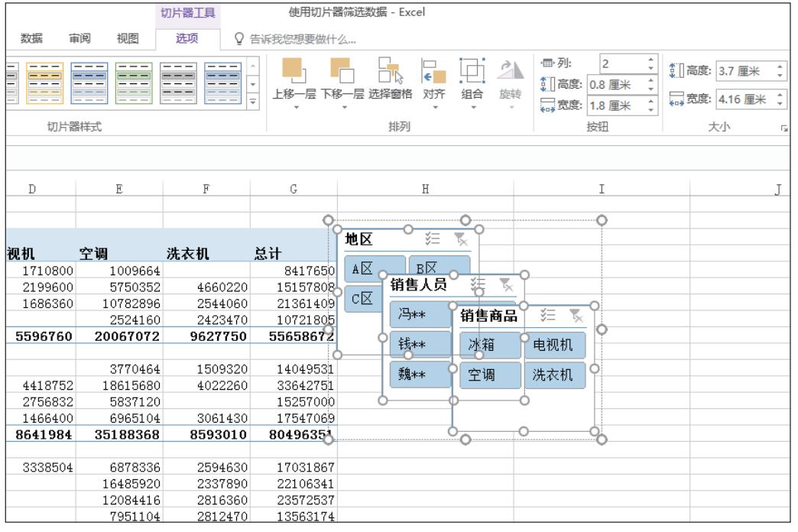798x532 pixels.
Task: Click the 切片器工具 contextual tab label
Action: tap(188, 13)
